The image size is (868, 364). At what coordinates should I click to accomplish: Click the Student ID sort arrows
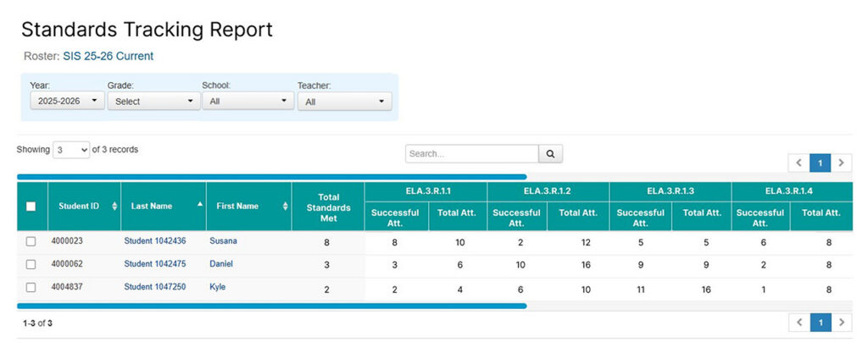click(114, 207)
